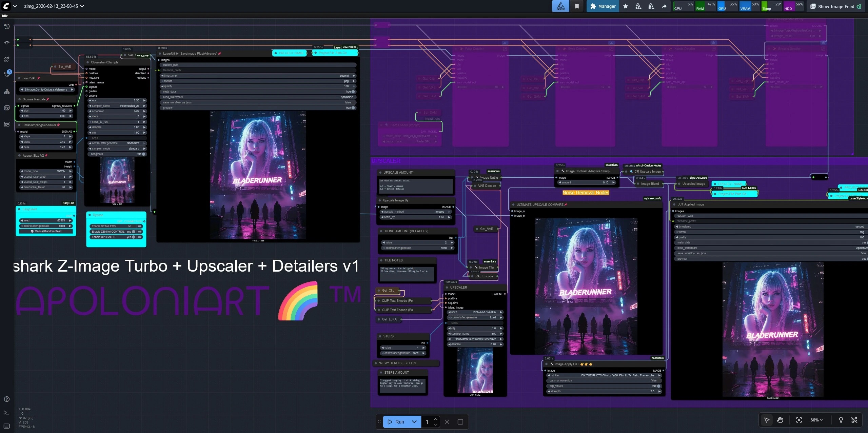Toggle gamma_correction in Image Apply LUT
The image size is (868, 433).
(x=604, y=380)
